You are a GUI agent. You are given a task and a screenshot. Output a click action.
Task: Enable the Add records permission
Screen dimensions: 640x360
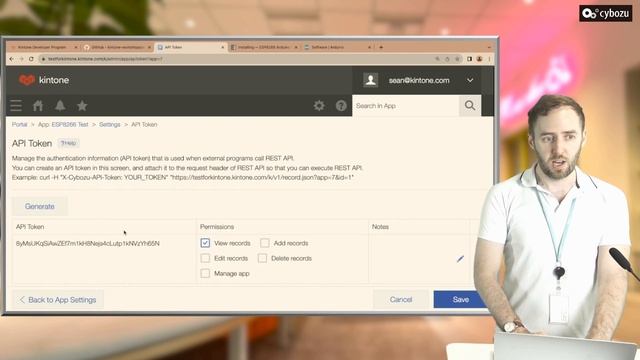[x=265, y=243]
